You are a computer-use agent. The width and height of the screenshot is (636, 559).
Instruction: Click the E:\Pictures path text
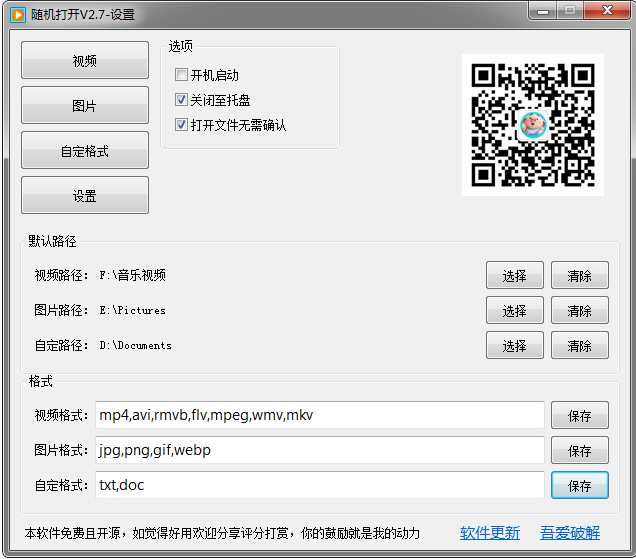tap(133, 310)
